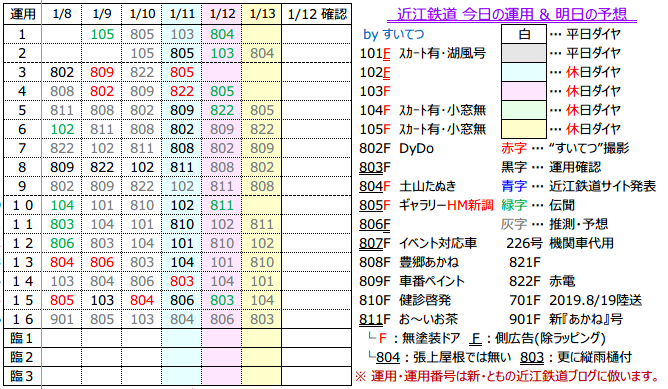The height and width of the screenshot is (389, 668).
Task: Click legend entry 緑字 伝聞
Action: [538, 205]
